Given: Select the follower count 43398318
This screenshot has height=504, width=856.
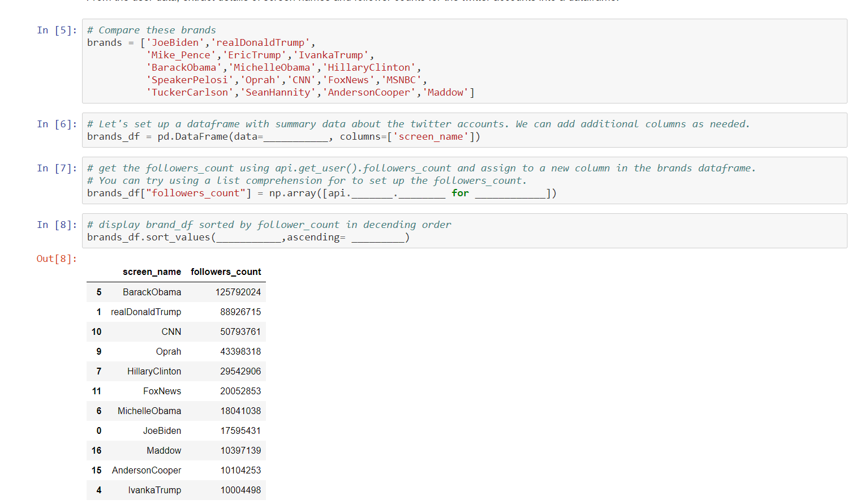Looking at the screenshot, I should point(240,352).
